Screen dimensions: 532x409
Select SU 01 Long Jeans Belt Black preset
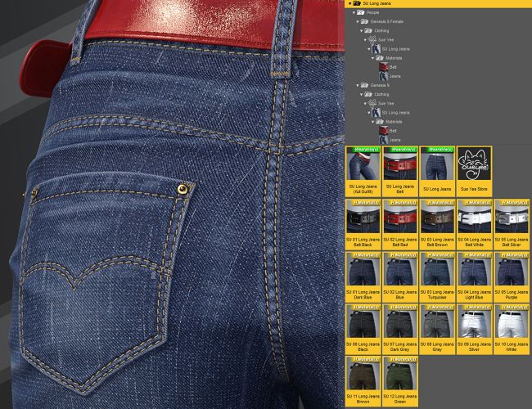[x=363, y=222]
